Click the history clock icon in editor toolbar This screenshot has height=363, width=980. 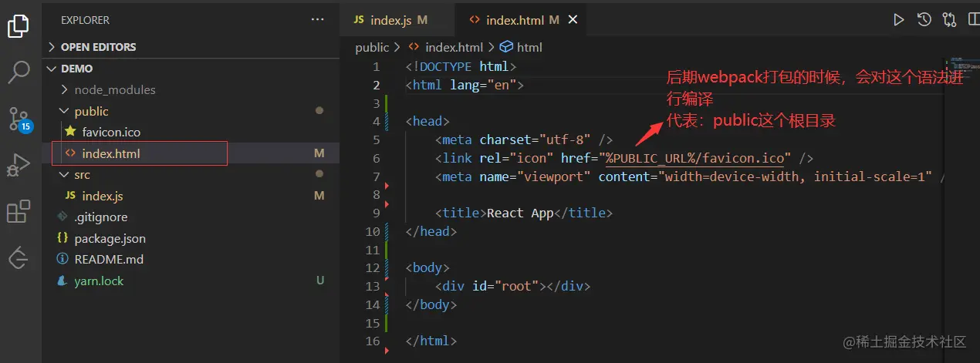pos(924,20)
